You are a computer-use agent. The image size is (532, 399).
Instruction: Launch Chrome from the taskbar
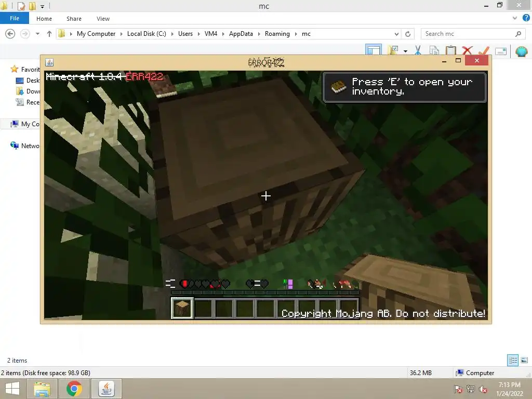[x=74, y=389]
